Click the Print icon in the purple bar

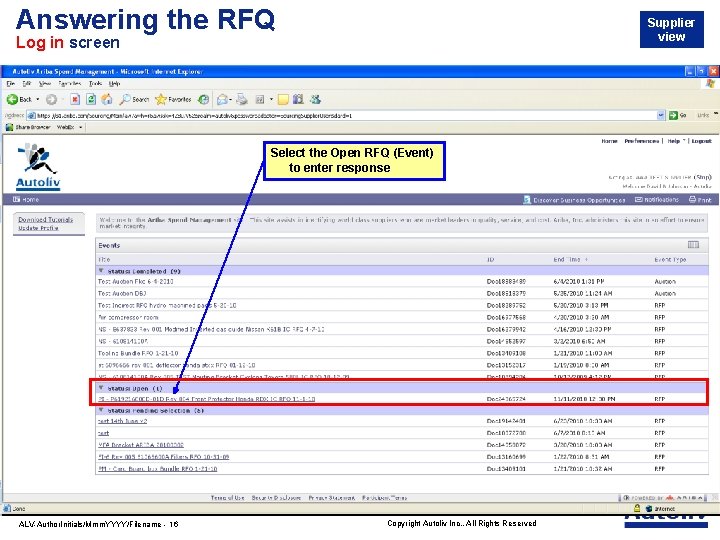pos(692,199)
